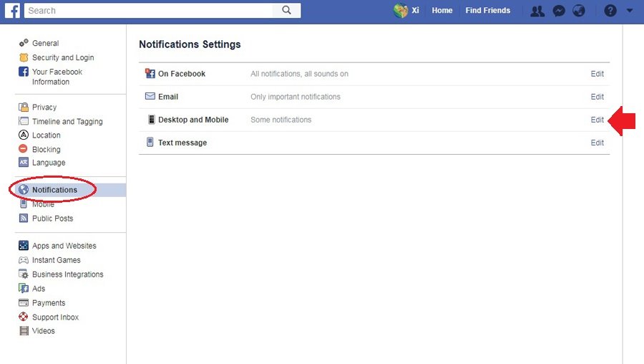Select Timeline and Tagging settings
This screenshot has height=364, width=644.
point(67,122)
